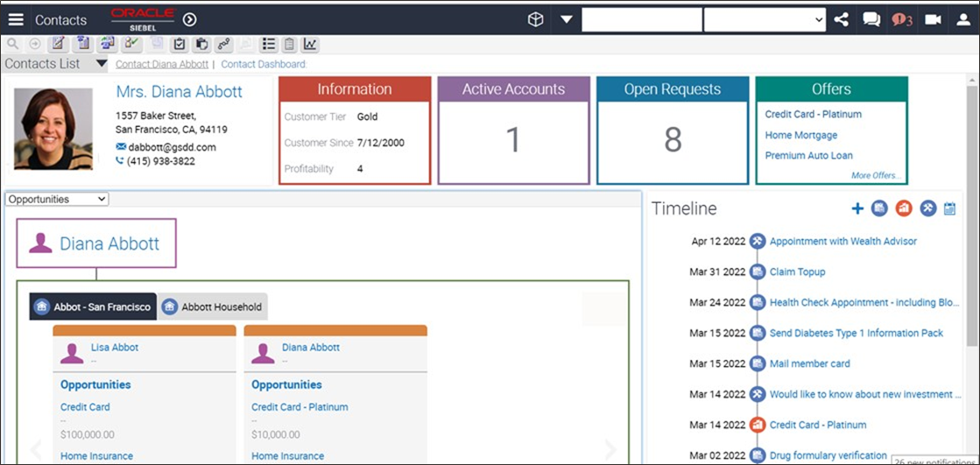Expand the Contacts List dropdown arrow
This screenshot has width=980, height=465.
[102, 64]
